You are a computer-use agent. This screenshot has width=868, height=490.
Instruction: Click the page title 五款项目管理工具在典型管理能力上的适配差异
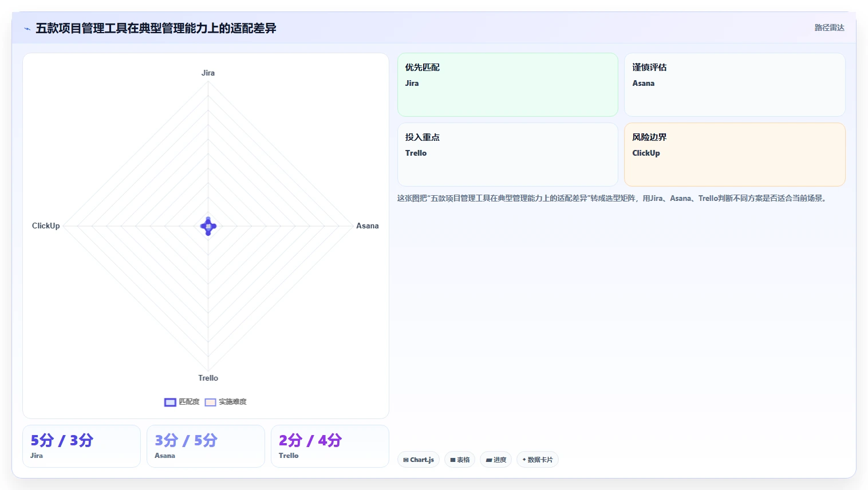pyautogui.click(x=156, y=28)
